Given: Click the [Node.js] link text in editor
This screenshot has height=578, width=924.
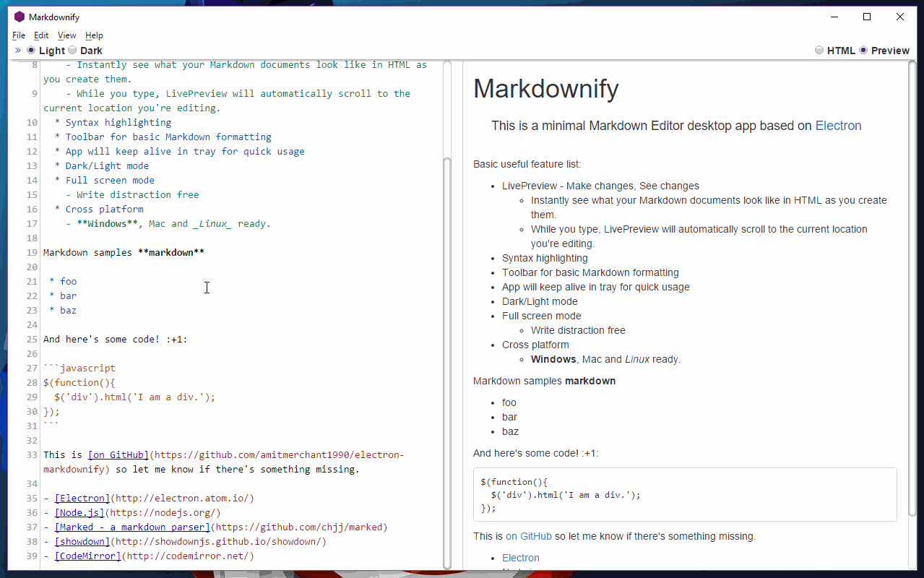Looking at the screenshot, I should (x=79, y=513).
